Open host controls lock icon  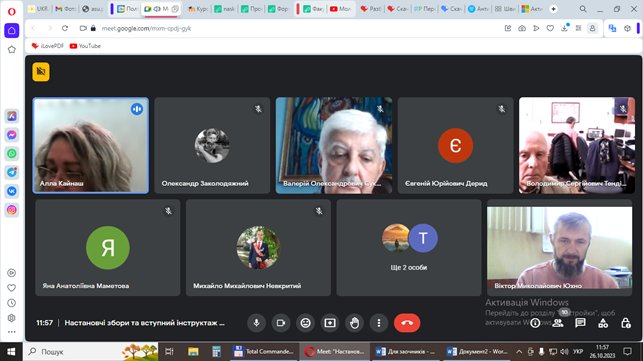pos(626,323)
